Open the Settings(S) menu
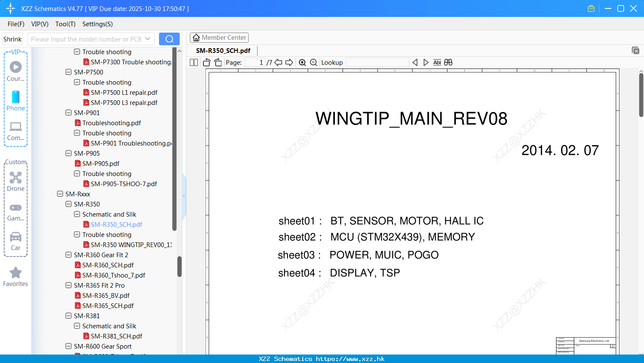Viewport: 644px width, 363px height. [98, 24]
